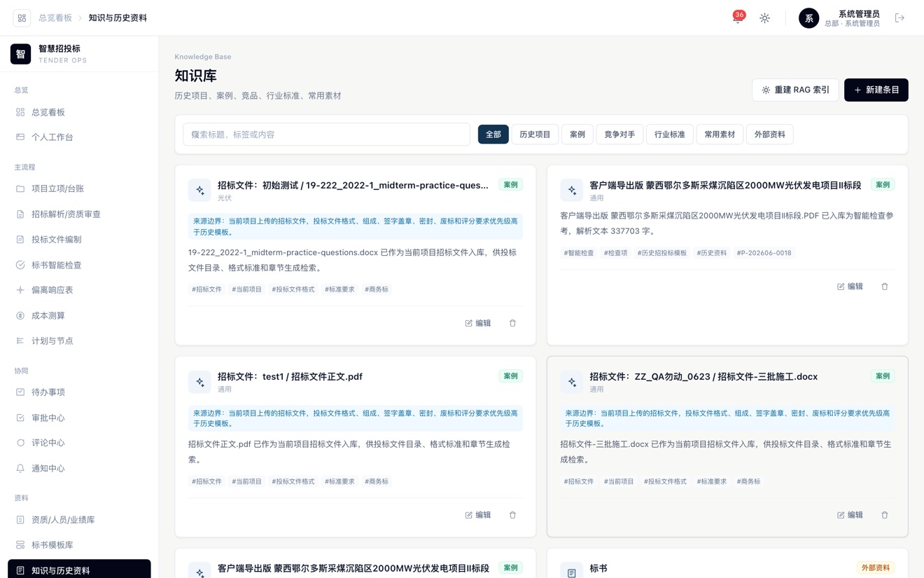Click the trash icon on the top 客户端导出版 card
Viewport: 924px width, 578px height.
click(x=885, y=287)
